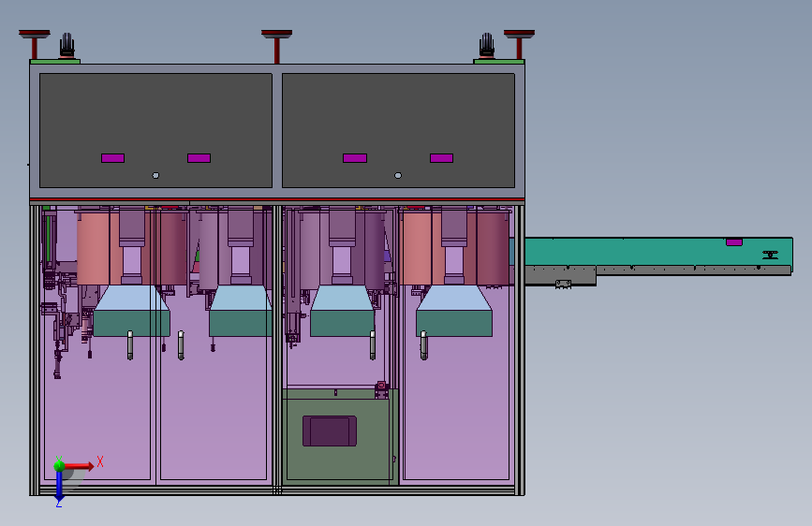Click the green Y axis ball of the triad
Image resolution: width=812 pixels, height=526 pixels.
point(58,465)
